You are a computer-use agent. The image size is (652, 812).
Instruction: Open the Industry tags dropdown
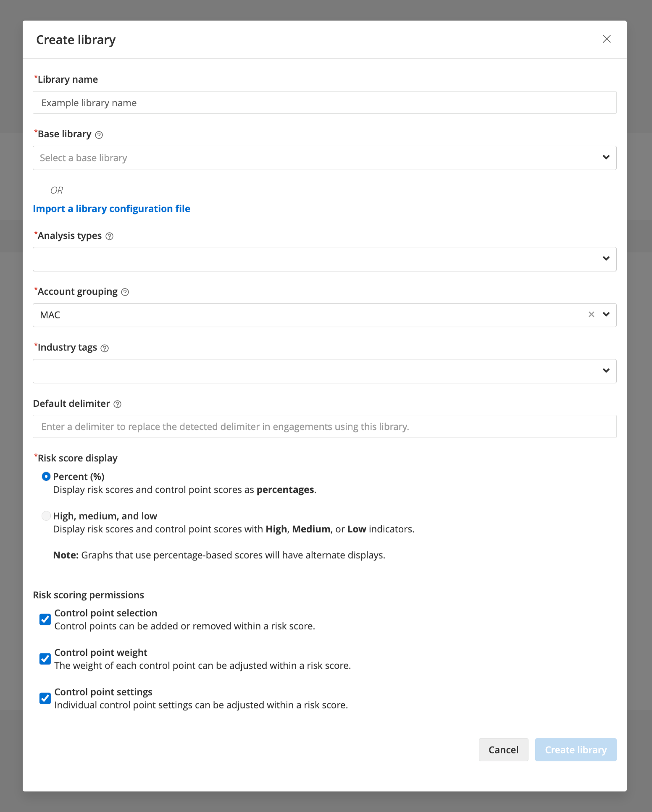coord(324,371)
